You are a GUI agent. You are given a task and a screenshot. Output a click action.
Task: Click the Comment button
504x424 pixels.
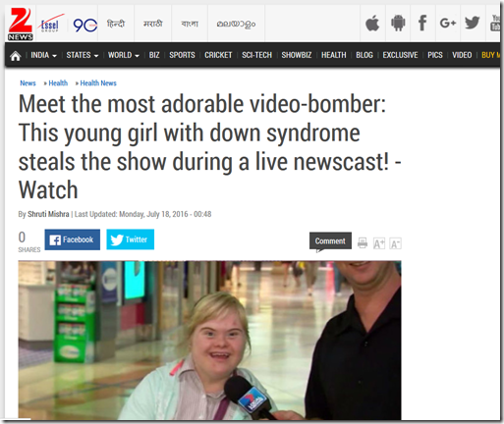[330, 241]
